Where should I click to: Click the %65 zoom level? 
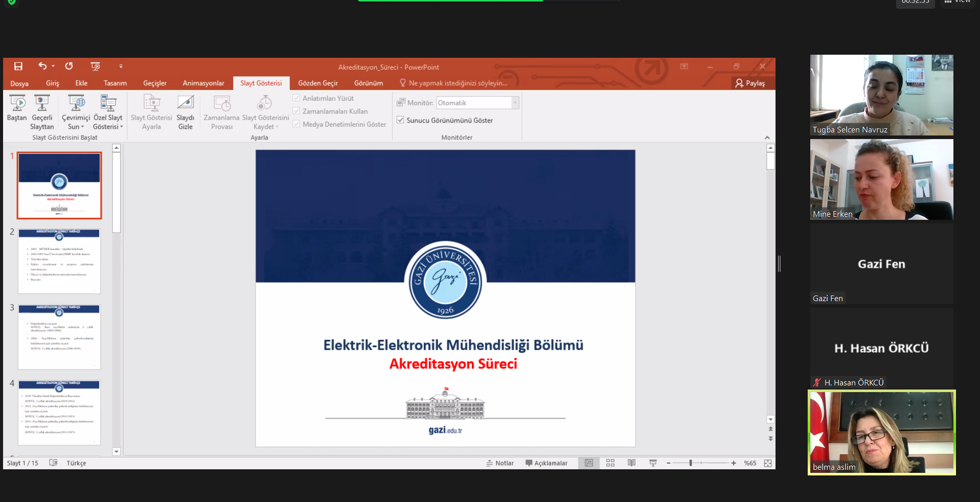tap(750, 463)
